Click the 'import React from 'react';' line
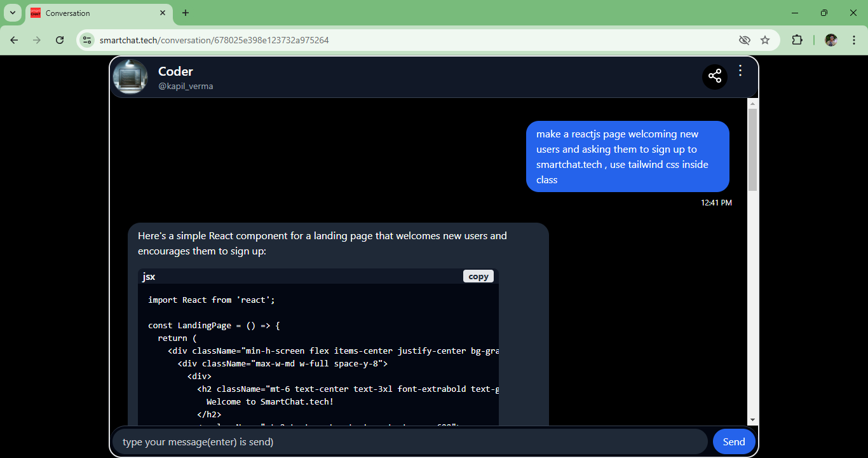 tap(212, 300)
